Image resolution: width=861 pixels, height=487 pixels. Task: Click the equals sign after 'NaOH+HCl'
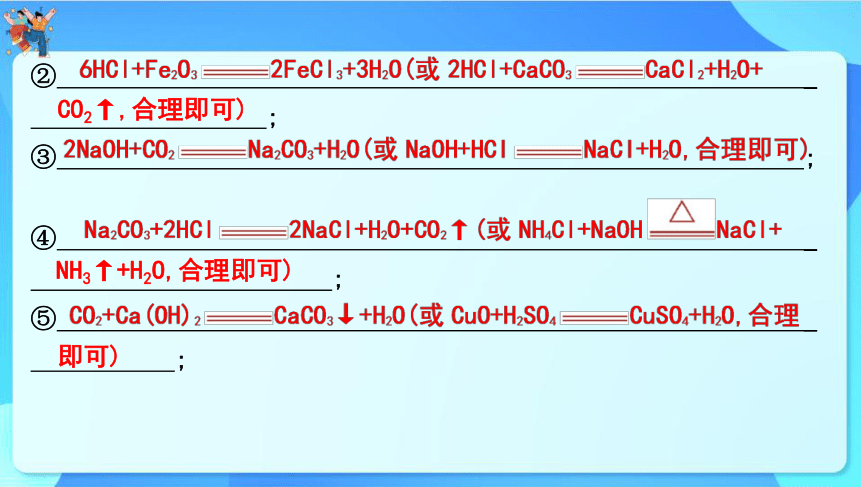pos(548,152)
